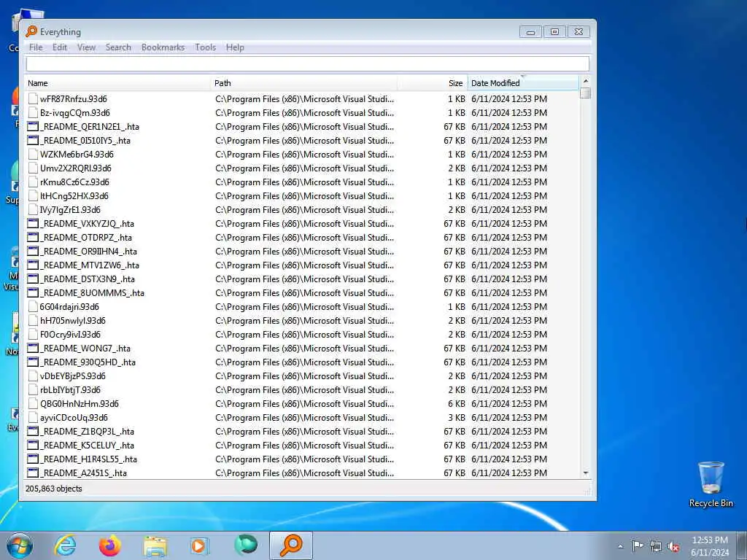Click the muted volume tray icon

(673, 547)
